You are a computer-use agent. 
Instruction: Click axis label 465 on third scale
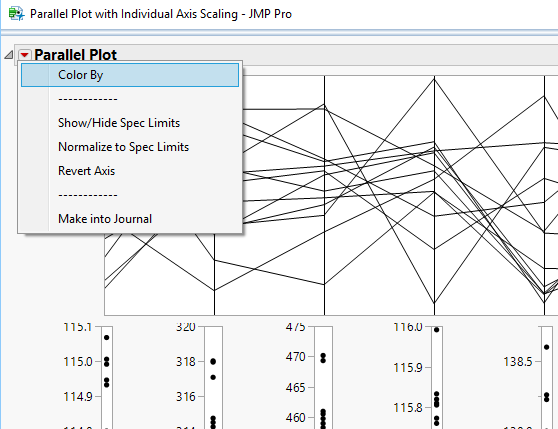pyautogui.click(x=295, y=387)
